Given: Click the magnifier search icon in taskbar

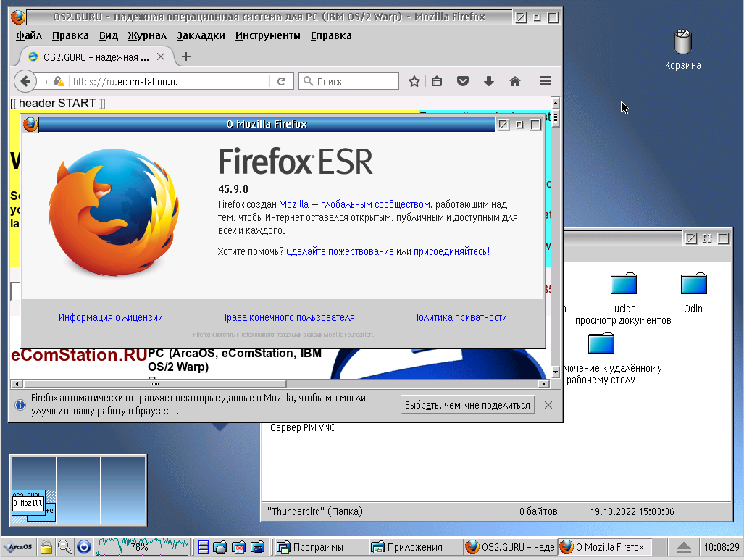Looking at the screenshot, I should click(65, 547).
